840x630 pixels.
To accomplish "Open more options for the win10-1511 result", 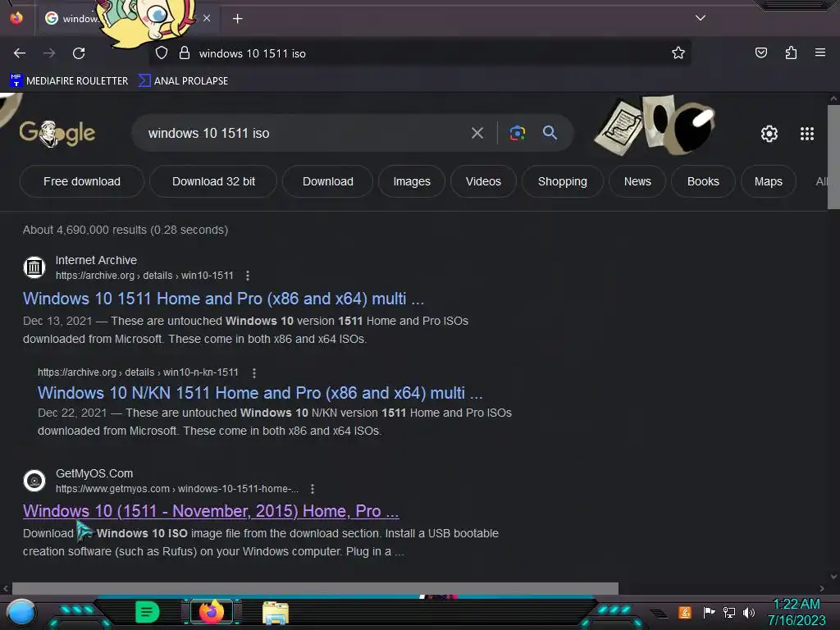I will tap(248, 276).
